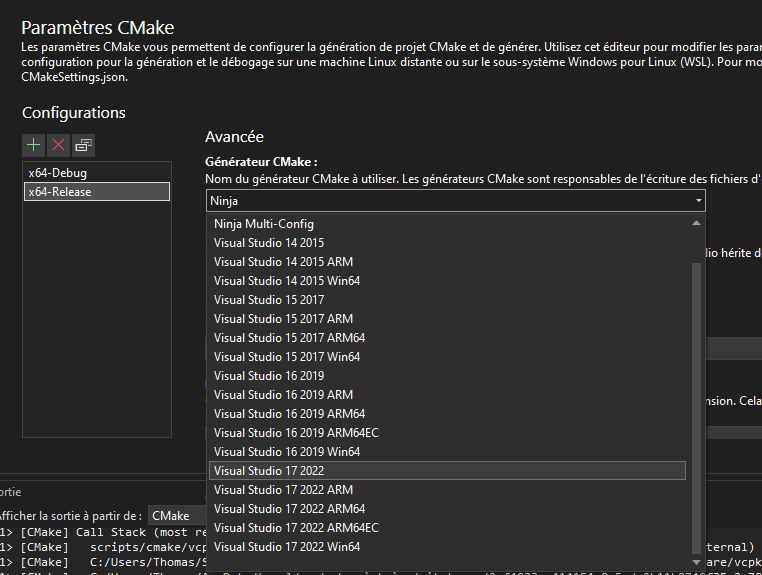Choose Visual Studio 16 2019 ARM64EC option
762x575 pixels.
pos(296,433)
